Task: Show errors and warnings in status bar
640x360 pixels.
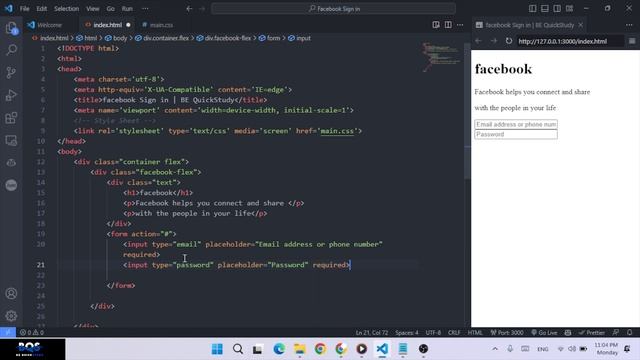Action: tap(31, 332)
